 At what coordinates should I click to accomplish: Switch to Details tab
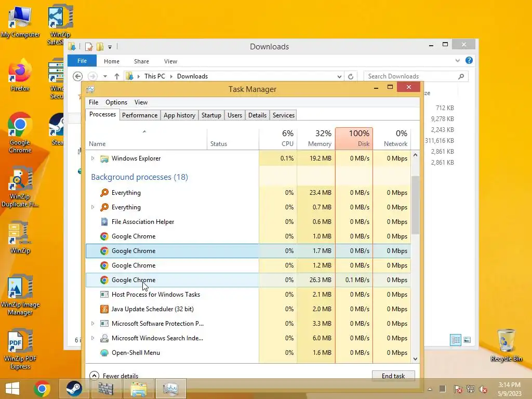pos(258,115)
